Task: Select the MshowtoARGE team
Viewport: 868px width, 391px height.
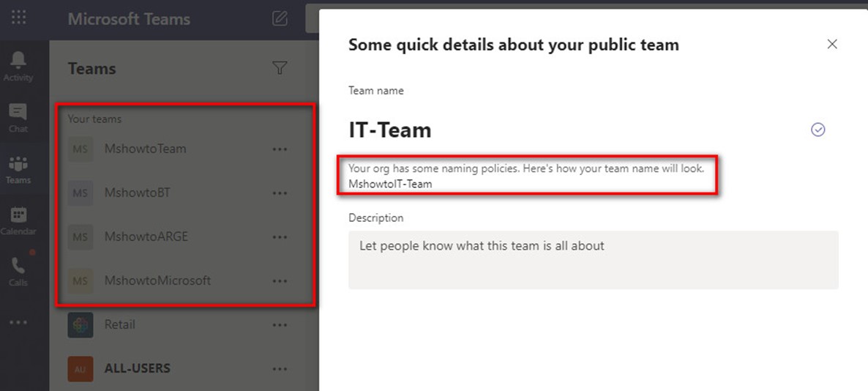Action: pos(146,237)
